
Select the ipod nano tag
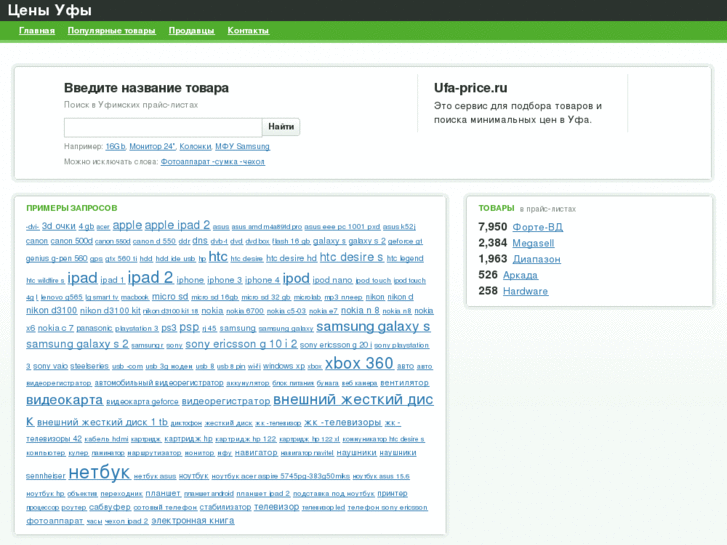332,280
